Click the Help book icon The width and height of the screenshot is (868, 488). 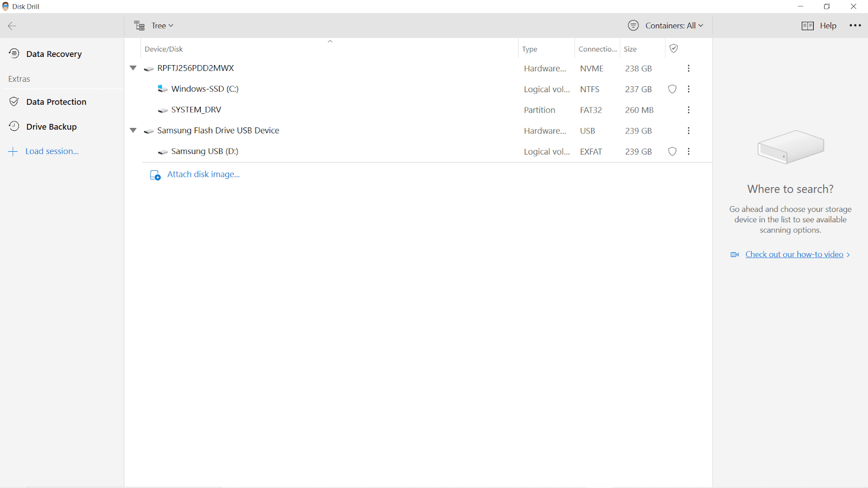coord(808,25)
